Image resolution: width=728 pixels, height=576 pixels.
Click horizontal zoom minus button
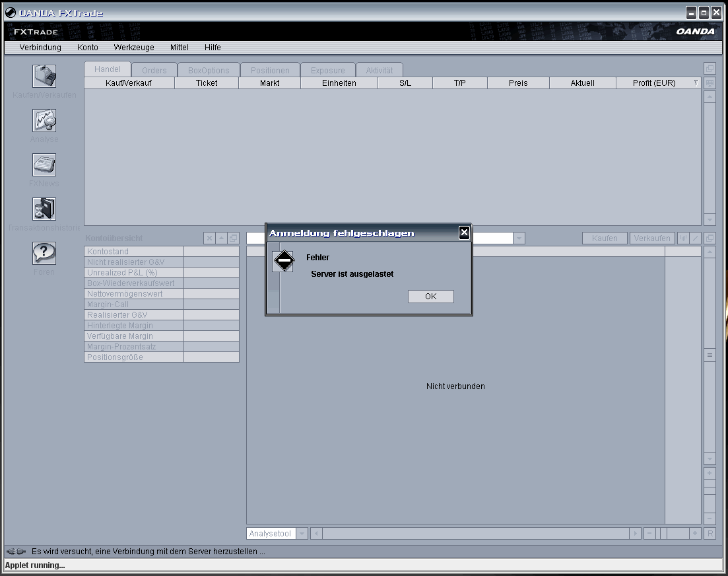pos(649,533)
